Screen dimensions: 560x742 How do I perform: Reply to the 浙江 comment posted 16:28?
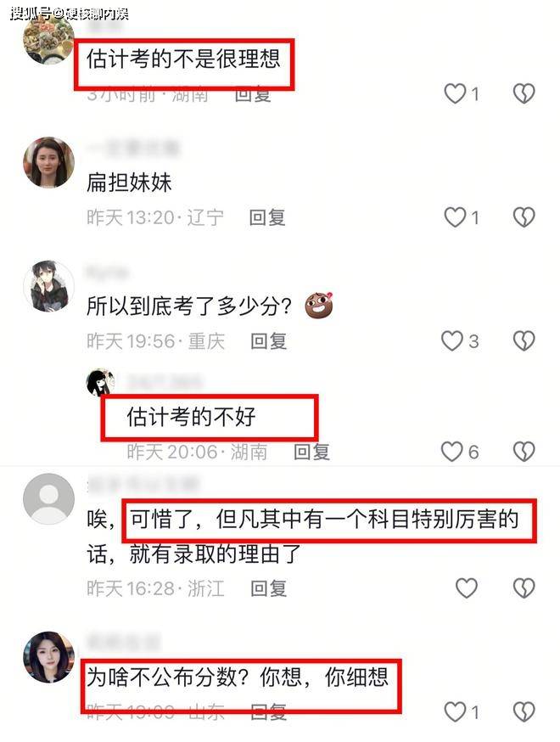(x=268, y=588)
